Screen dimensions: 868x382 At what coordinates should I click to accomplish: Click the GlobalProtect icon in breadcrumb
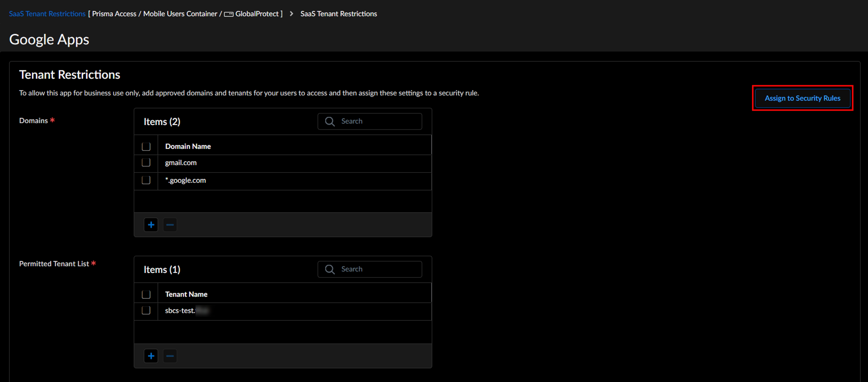pyautogui.click(x=229, y=14)
